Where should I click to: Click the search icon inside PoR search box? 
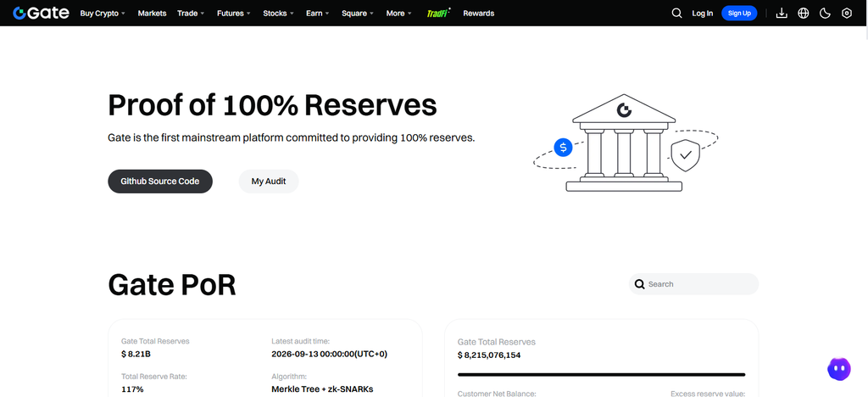[x=639, y=284]
